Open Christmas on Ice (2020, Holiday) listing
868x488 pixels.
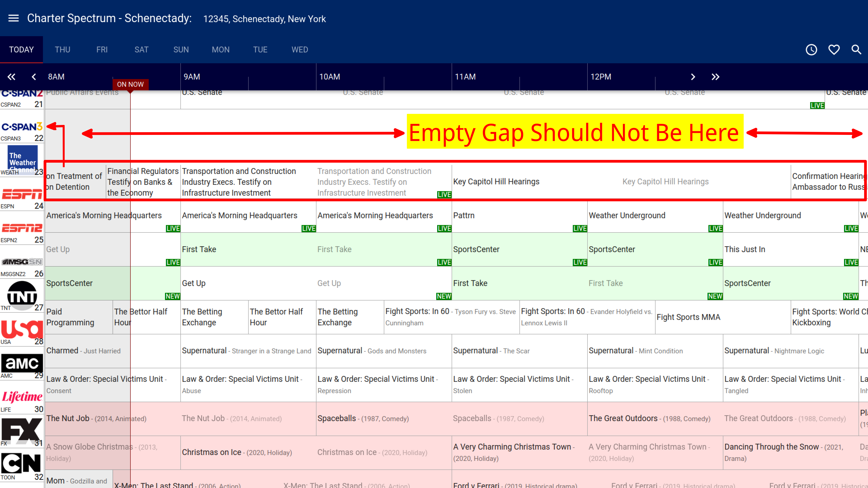point(316,453)
